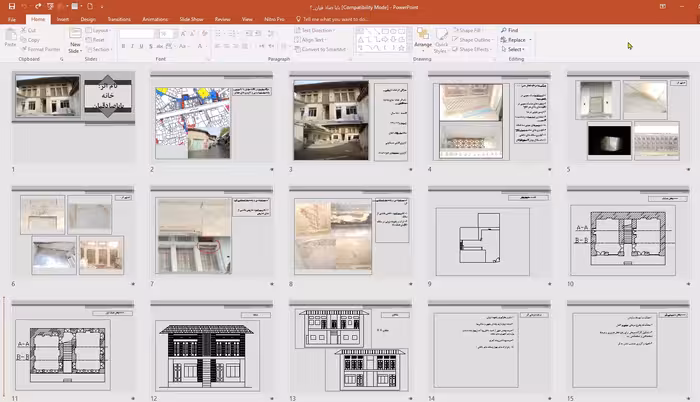The width and height of the screenshot is (700, 402).
Task: Open the Arrange dropdown menu
Action: [x=423, y=45]
